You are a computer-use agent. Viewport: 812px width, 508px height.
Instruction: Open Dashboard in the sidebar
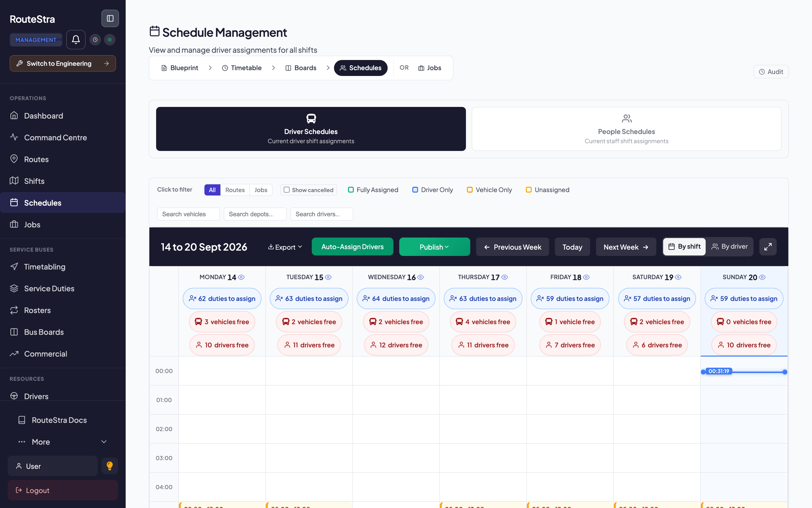[63, 116]
